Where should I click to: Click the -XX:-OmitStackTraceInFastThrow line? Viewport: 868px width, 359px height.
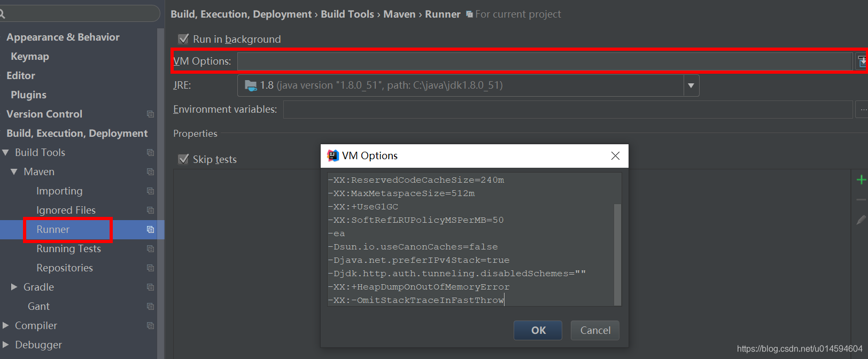pyautogui.click(x=416, y=300)
